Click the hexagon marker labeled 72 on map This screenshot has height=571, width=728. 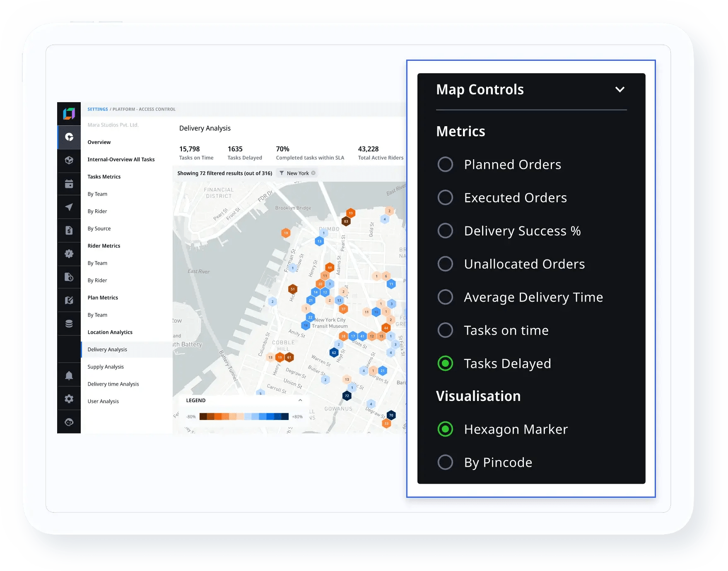pos(346,396)
